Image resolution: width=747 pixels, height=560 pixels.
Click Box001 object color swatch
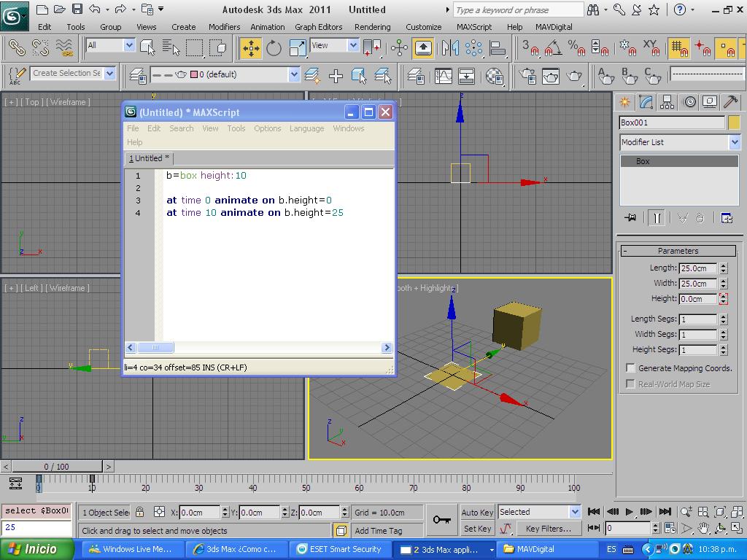coord(734,122)
